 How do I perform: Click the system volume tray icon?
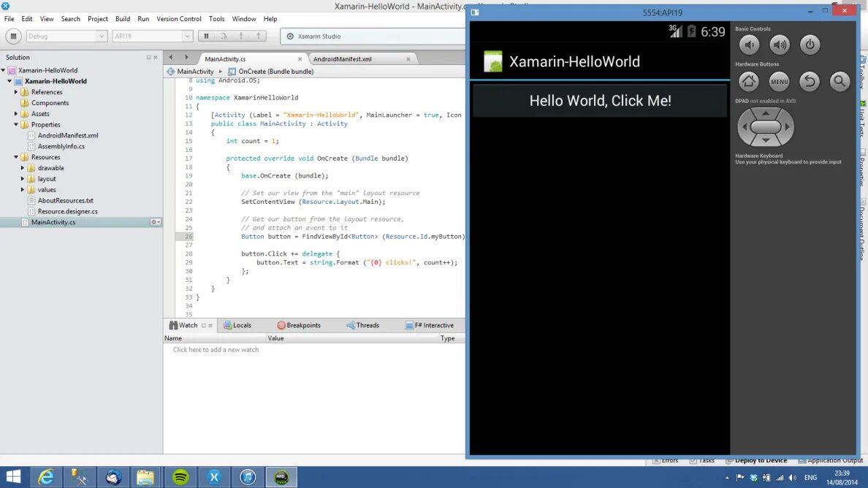pyautogui.click(x=793, y=478)
